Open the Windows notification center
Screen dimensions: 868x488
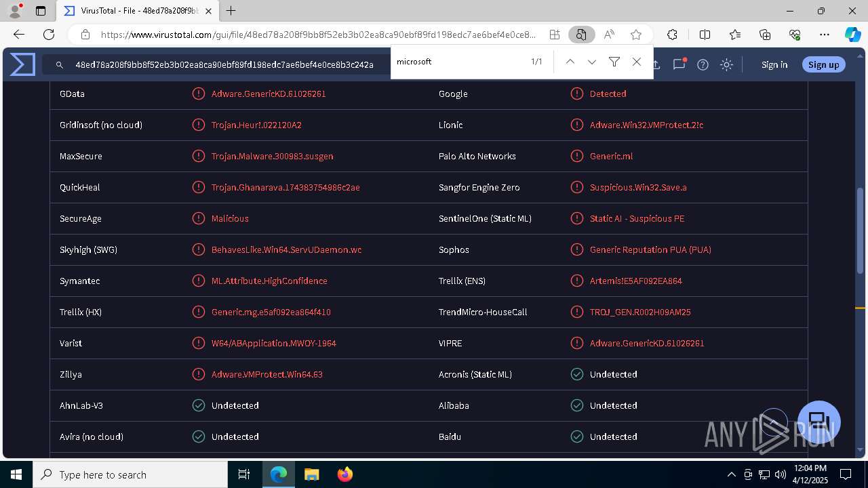pos(846,474)
